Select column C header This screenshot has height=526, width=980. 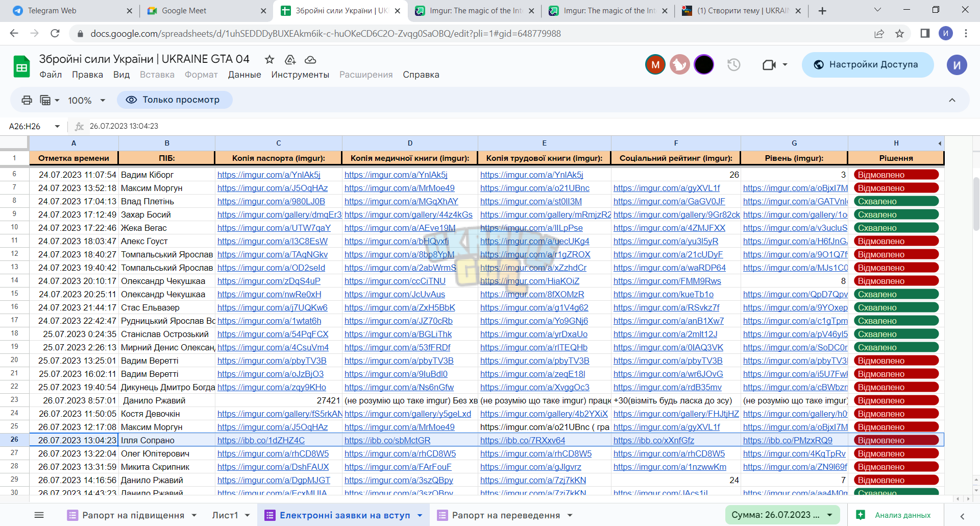tap(279, 144)
